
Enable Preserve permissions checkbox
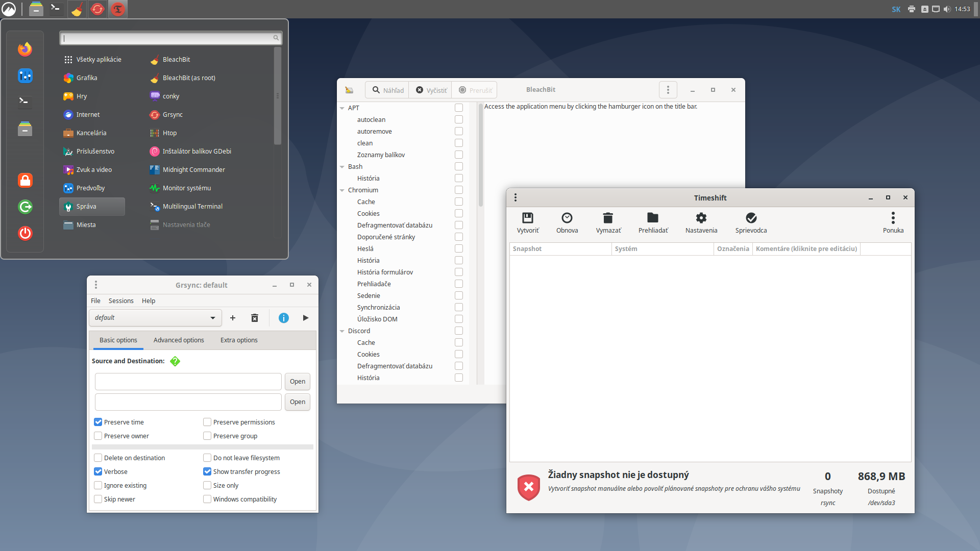[207, 422]
